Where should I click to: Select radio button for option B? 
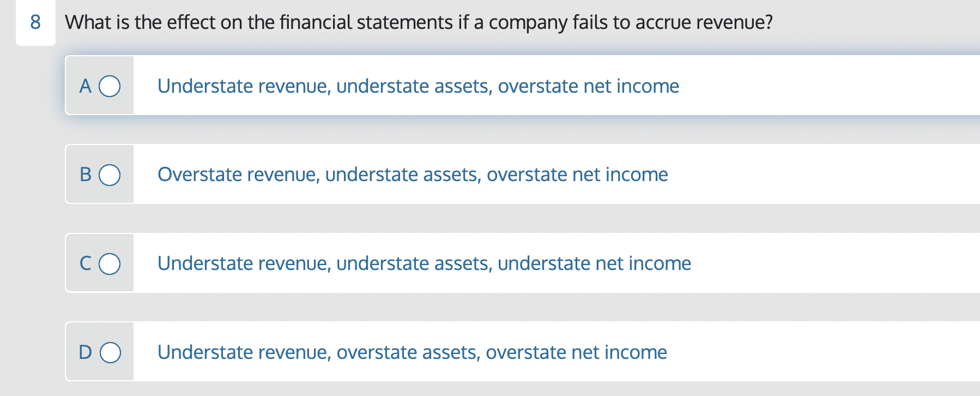point(110,175)
